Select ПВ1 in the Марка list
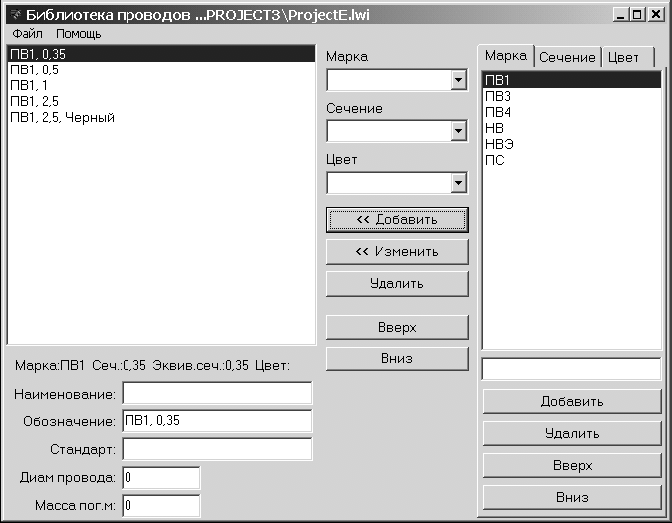 click(x=572, y=80)
